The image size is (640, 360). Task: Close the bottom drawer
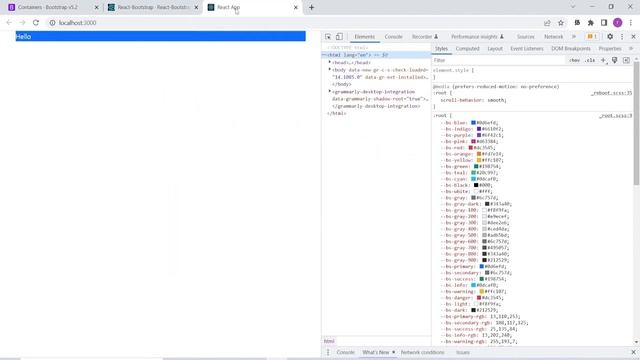pyautogui.click(x=633, y=352)
